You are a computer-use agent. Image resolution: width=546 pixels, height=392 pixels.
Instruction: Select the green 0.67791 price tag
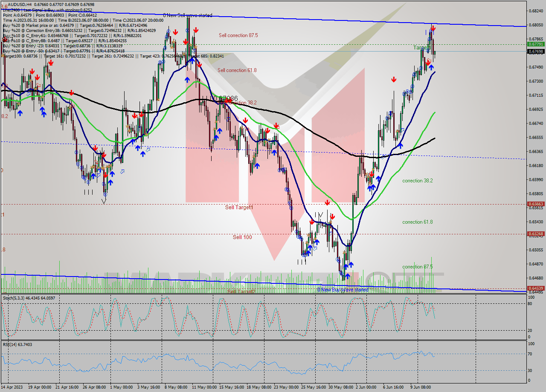coord(536,44)
